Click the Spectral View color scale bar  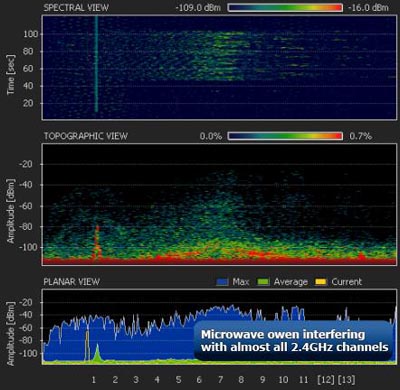(285, 8)
